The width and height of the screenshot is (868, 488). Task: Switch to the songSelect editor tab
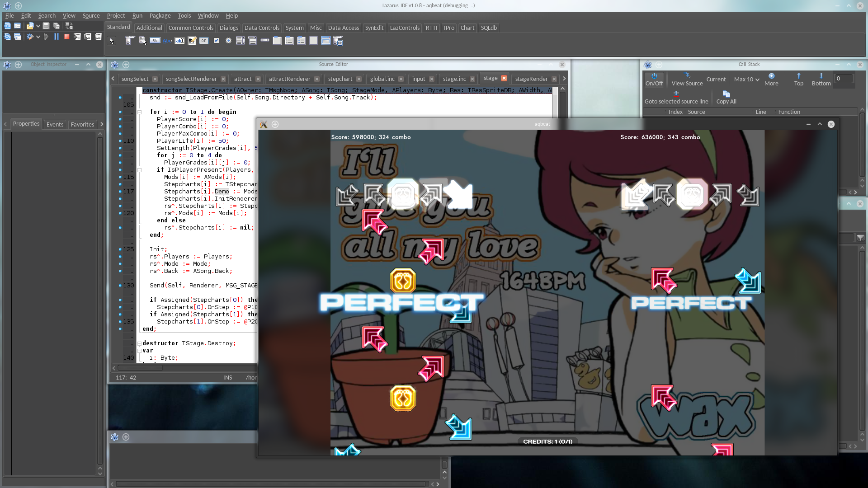pyautogui.click(x=135, y=79)
